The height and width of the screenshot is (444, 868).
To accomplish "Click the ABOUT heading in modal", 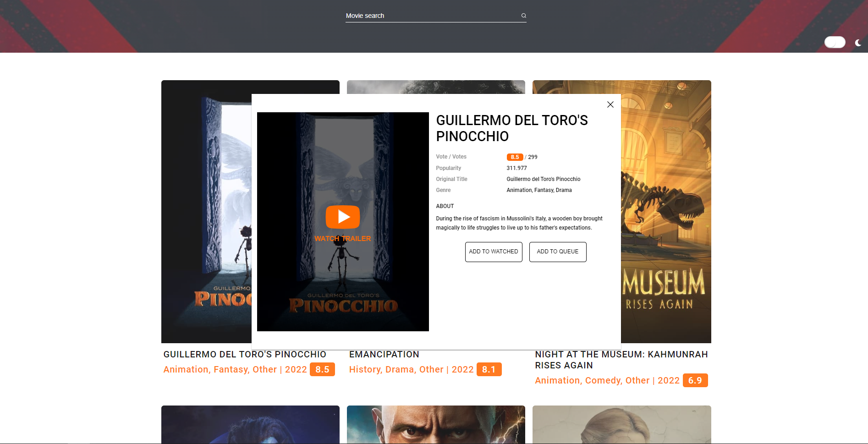I will 445,206.
